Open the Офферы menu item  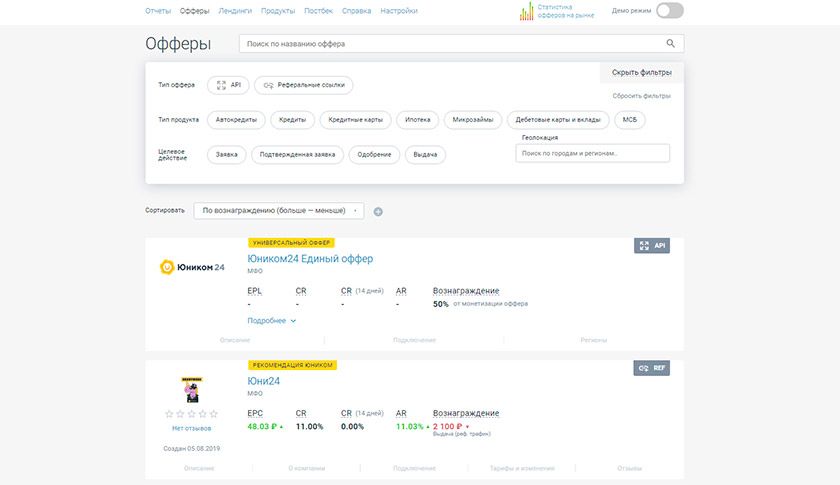click(x=194, y=11)
